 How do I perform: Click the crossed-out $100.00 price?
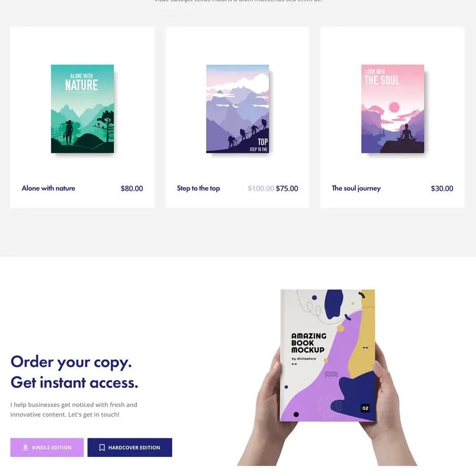[261, 188]
